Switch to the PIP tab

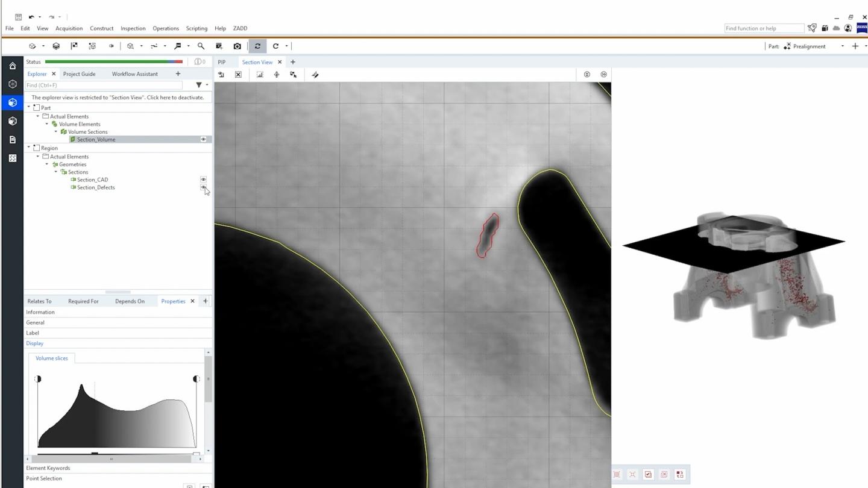pyautogui.click(x=221, y=62)
